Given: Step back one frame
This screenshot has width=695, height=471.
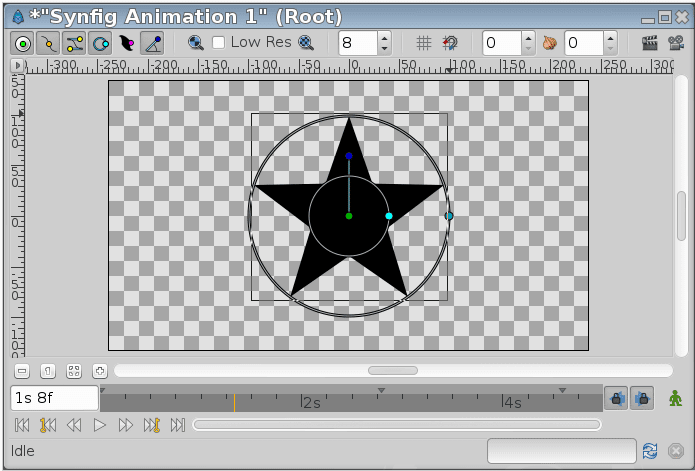Looking at the screenshot, I should click(x=74, y=425).
